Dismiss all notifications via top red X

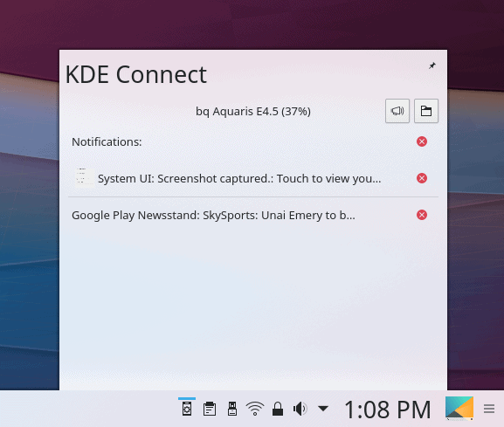point(422,141)
